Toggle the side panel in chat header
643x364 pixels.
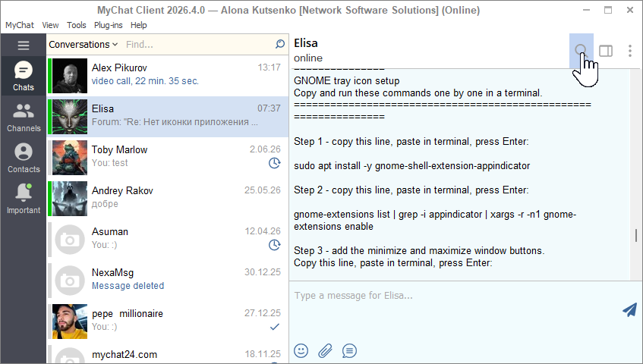click(x=606, y=51)
